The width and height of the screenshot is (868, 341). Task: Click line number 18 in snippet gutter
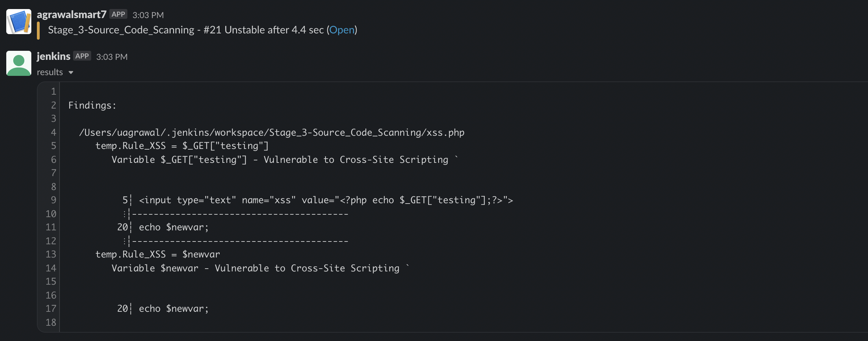coord(51,323)
